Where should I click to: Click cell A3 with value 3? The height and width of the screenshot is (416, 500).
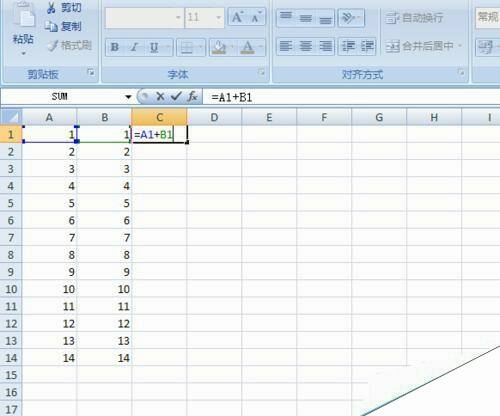pos(49,169)
